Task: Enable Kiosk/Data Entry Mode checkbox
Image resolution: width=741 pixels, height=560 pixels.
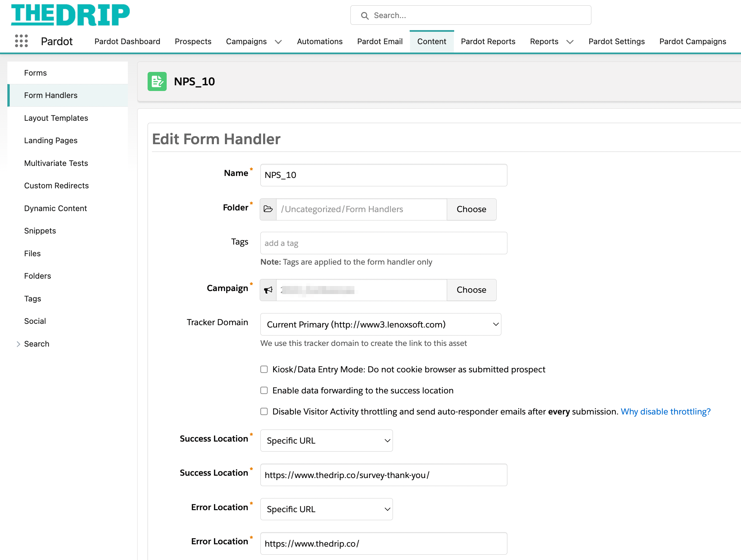Action: (x=264, y=369)
